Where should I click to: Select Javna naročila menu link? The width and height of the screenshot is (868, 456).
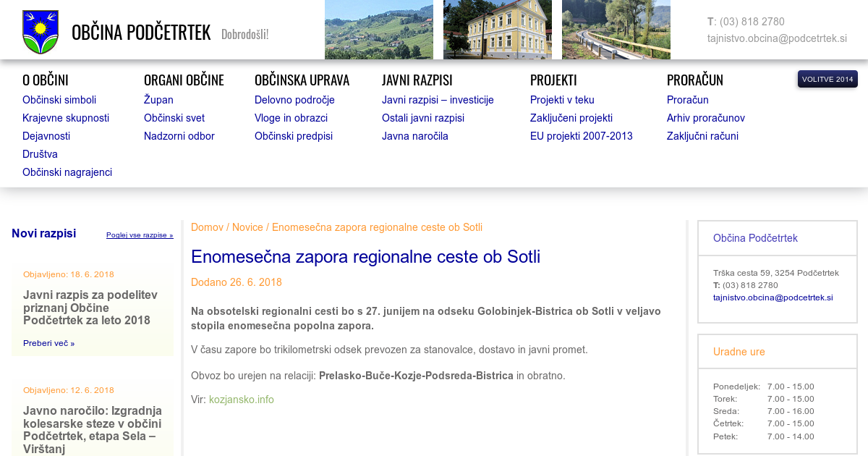coord(415,136)
